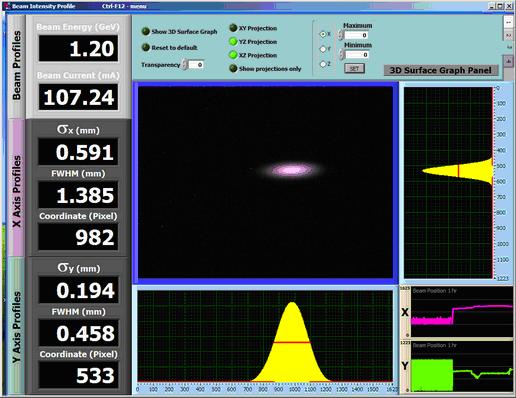Disable XZ Projection indicator
Screen dimensions: 516x398
[x=233, y=55]
